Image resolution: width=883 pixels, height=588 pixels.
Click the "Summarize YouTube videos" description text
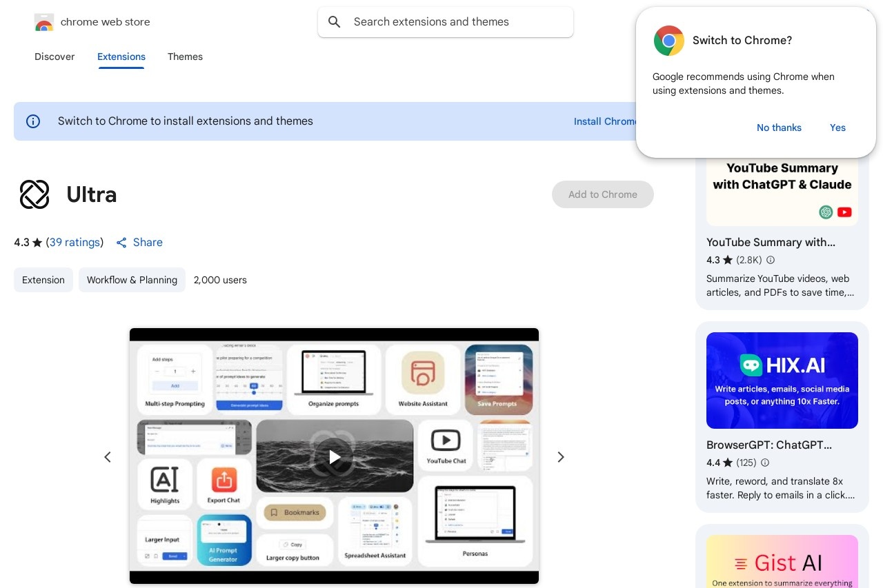click(x=780, y=285)
